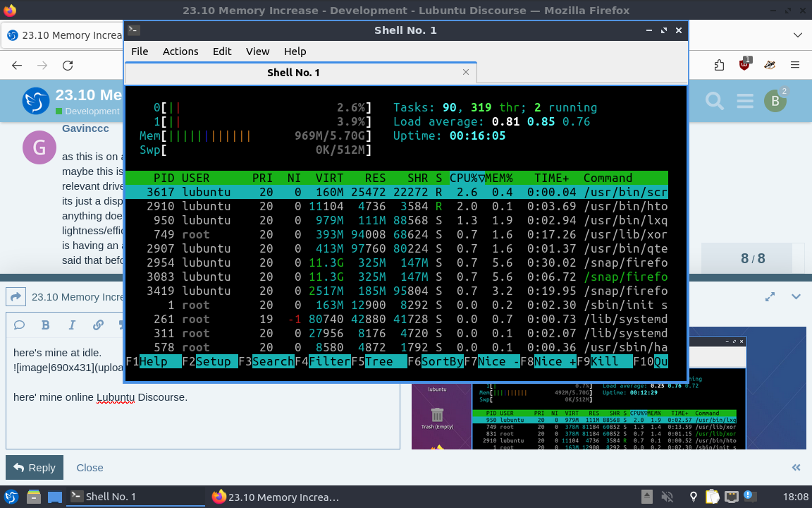The width and height of the screenshot is (812, 508).
Task: Open the File menu in Shell window
Action: pos(140,52)
